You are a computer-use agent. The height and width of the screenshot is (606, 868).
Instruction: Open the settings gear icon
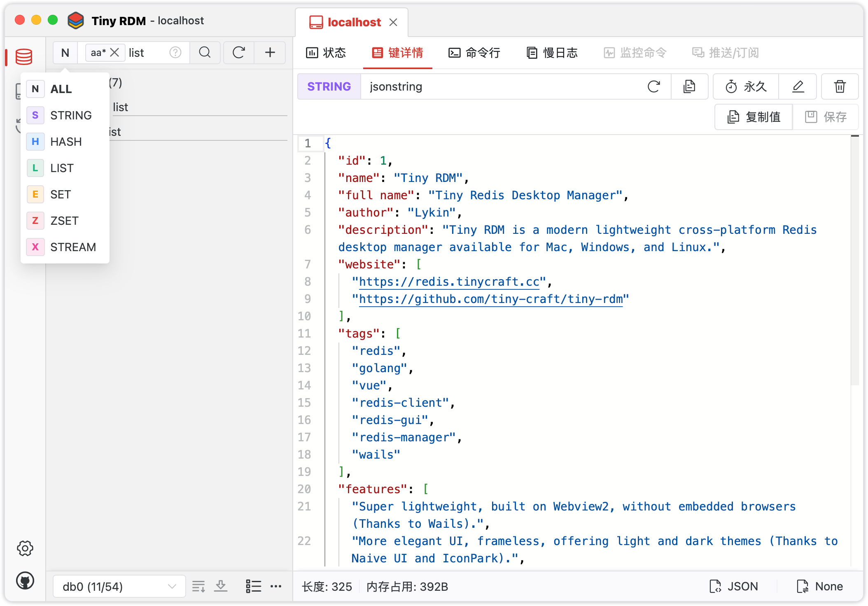coord(25,548)
